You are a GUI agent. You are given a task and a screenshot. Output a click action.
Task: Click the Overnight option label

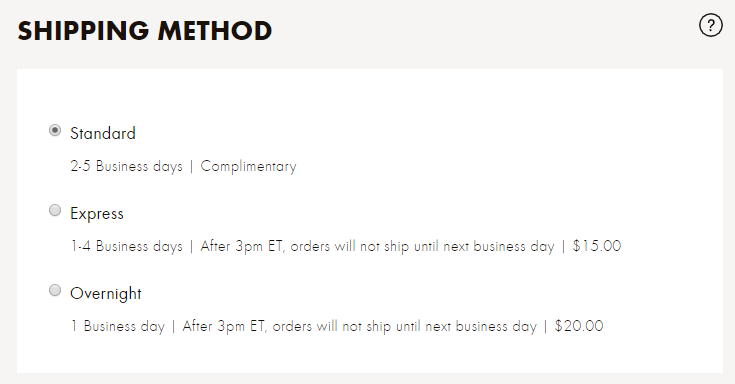point(105,294)
